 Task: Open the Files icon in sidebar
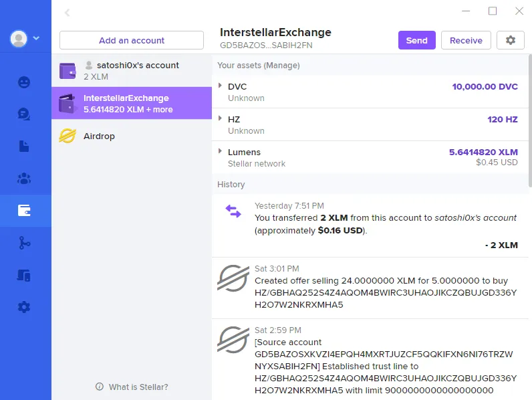click(x=24, y=146)
